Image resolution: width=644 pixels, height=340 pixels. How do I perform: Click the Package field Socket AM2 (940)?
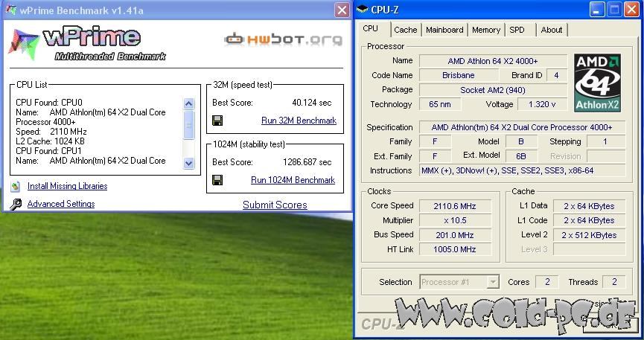[492, 90]
